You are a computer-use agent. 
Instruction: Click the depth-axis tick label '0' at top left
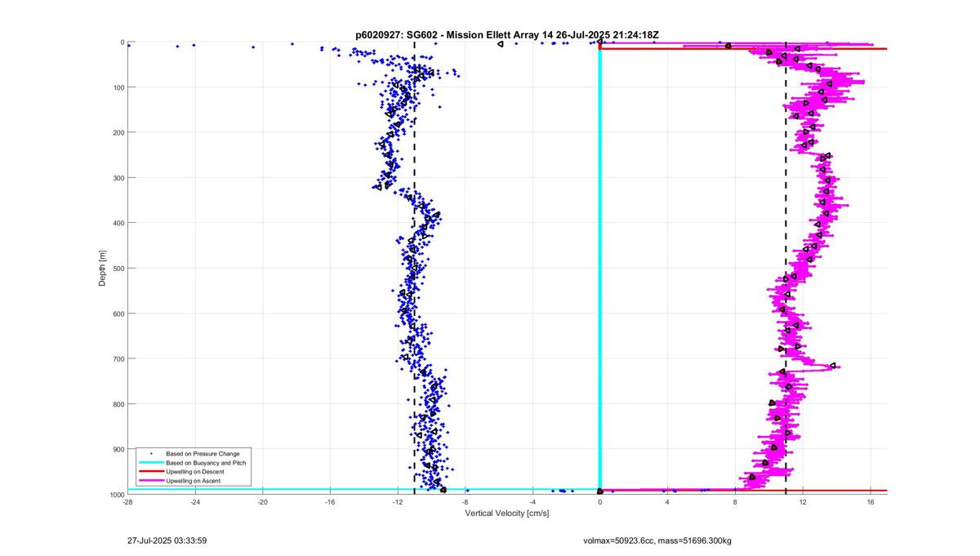point(122,42)
